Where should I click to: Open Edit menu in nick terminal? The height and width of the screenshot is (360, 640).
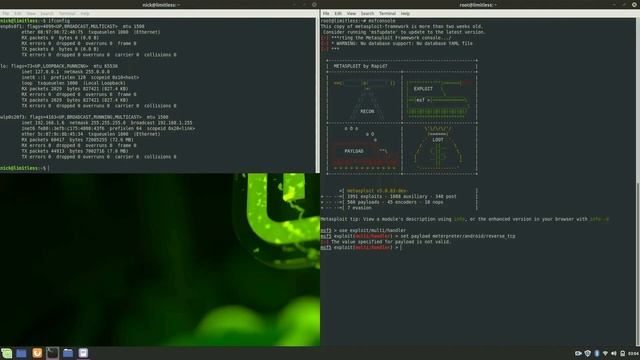click(x=18, y=13)
